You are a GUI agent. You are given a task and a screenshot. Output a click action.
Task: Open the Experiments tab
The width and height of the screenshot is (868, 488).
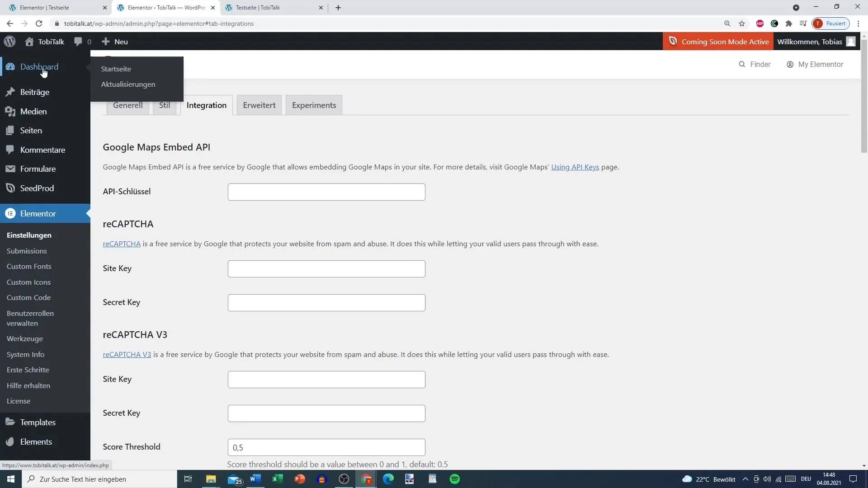pyautogui.click(x=314, y=105)
